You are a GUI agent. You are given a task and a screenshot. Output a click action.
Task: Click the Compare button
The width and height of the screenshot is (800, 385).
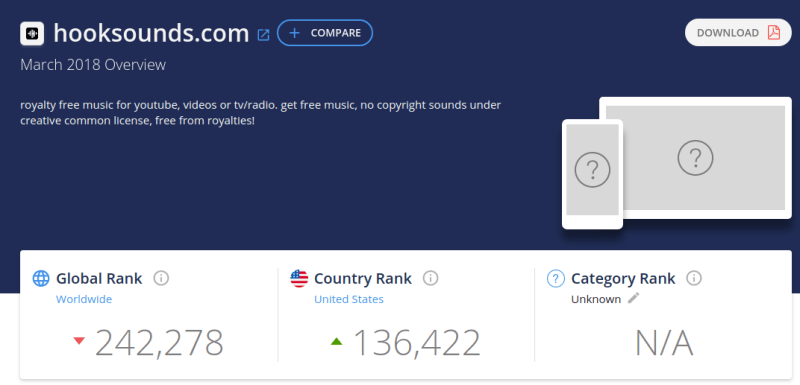(x=325, y=33)
